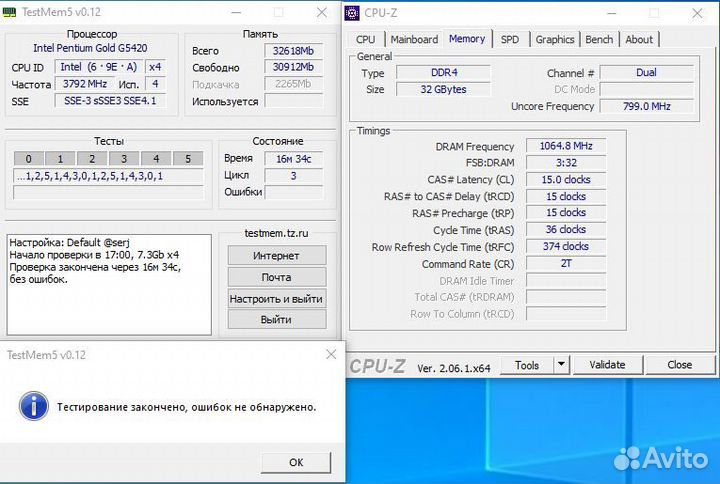Click the Цикл value 3
The width and height of the screenshot is (720, 484).
pos(293,176)
